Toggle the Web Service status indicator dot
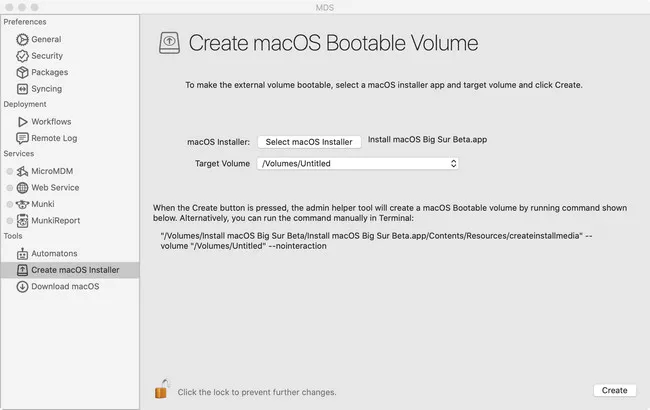Viewport: 650px width, 410px height. (x=10, y=188)
